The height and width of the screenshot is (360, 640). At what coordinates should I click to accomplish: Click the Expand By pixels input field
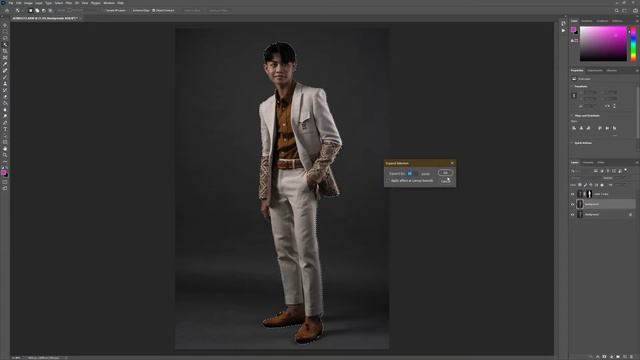(412, 173)
